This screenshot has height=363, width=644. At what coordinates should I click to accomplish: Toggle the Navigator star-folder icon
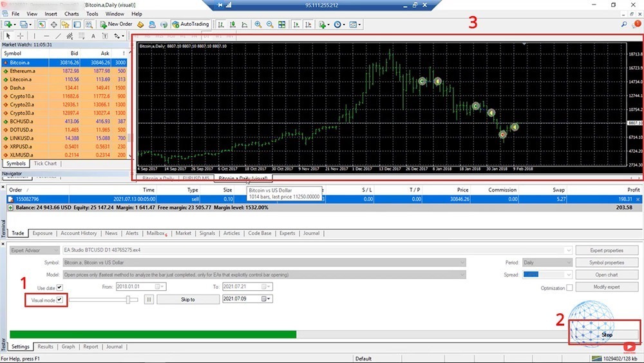[65, 25]
